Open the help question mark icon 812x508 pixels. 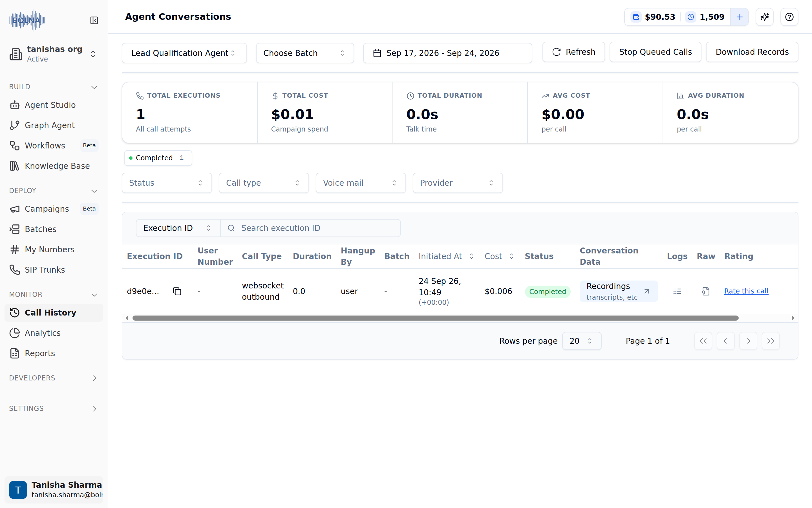(789, 17)
